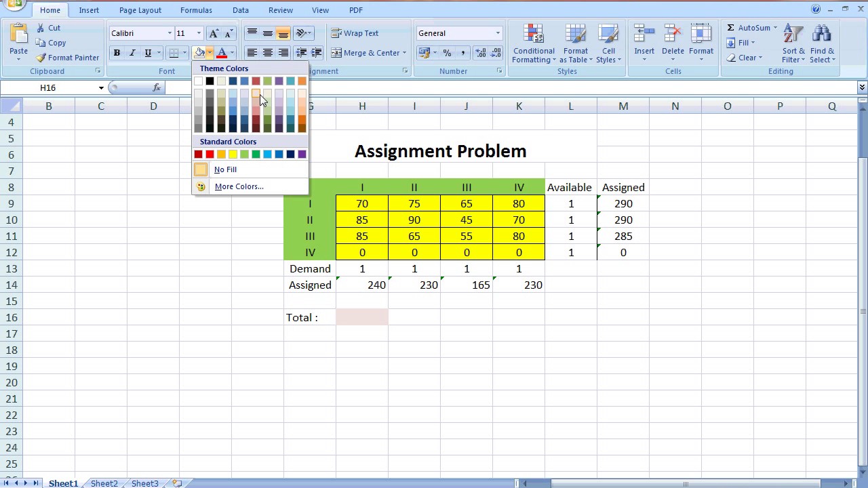Image resolution: width=868 pixels, height=488 pixels.
Task: Open the Calibri font name dropdown
Action: click(170, 33)
